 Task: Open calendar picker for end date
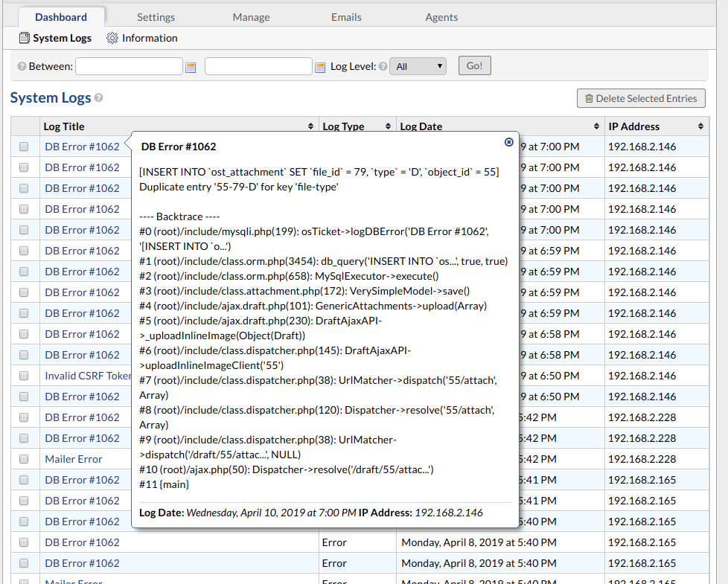(x=320, y=67)
